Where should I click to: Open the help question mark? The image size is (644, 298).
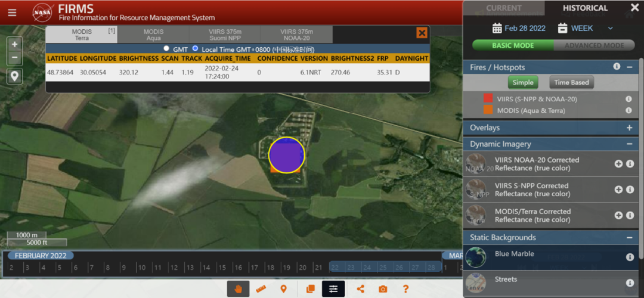click(405, 289)
